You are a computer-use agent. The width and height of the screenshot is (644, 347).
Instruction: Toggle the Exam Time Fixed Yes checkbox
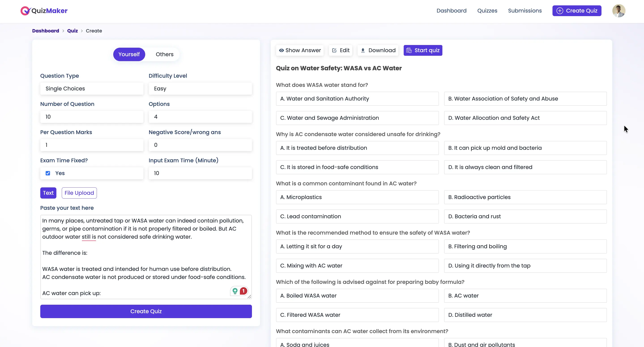[x=48, y=173]
